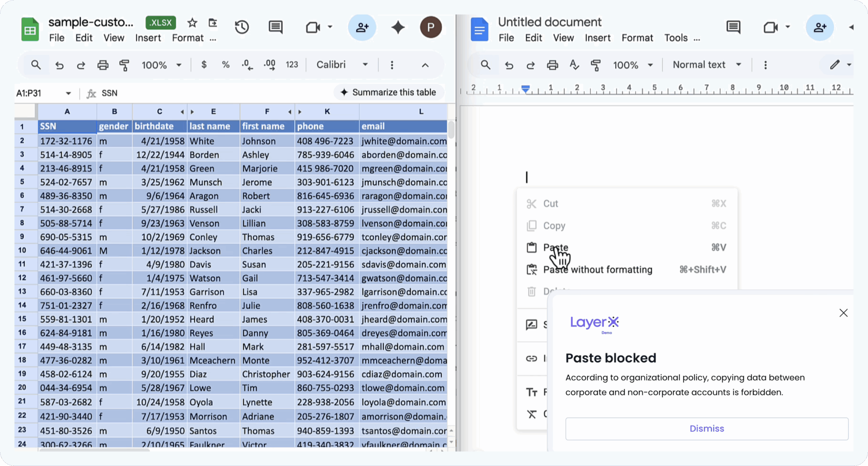Star the sample-custo spreadsheet
This screenshot has width=868, height=466.
tap(192, 23)
